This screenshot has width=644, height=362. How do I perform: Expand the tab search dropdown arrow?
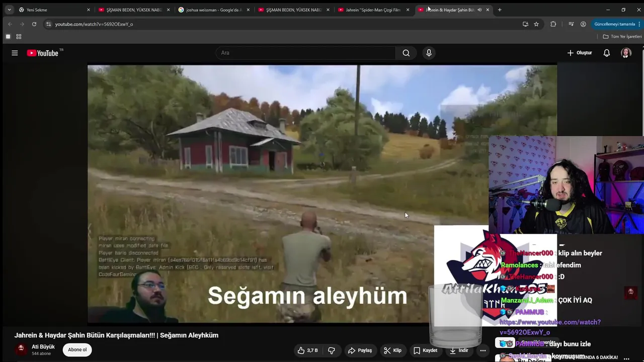pos(9,10)
